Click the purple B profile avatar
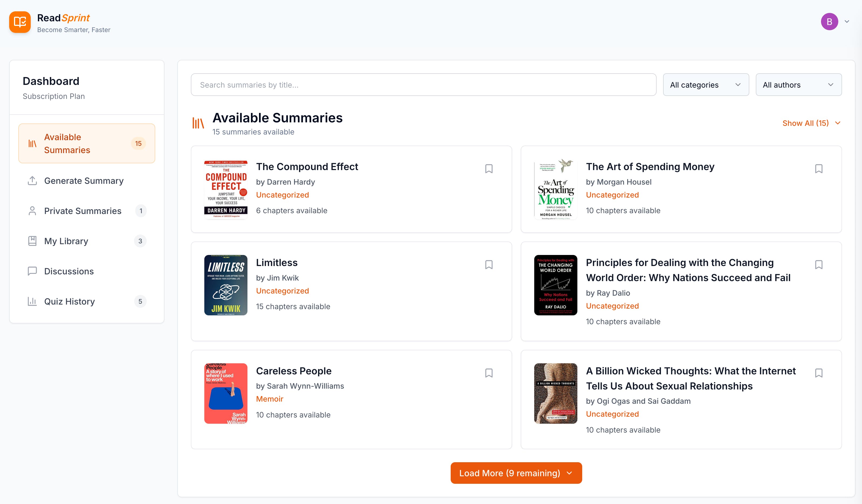The width and height of the screenshot is (862, 504). (x=829, y=22)
